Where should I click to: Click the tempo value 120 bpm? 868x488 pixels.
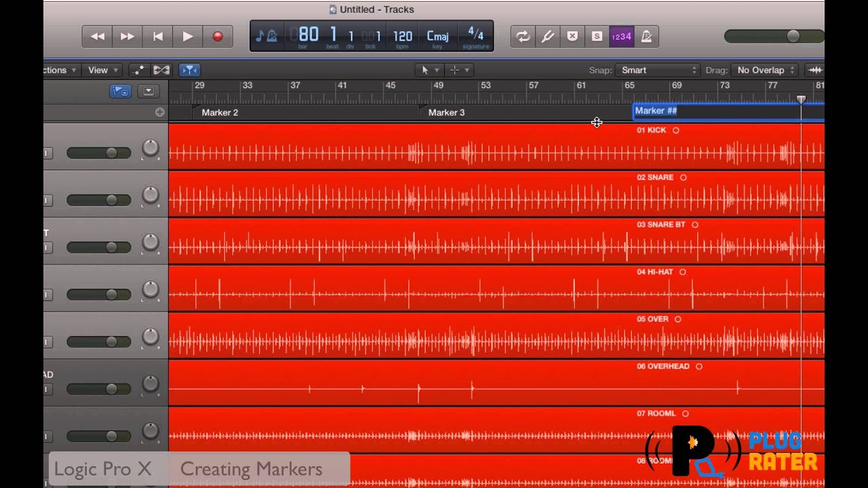403,36
